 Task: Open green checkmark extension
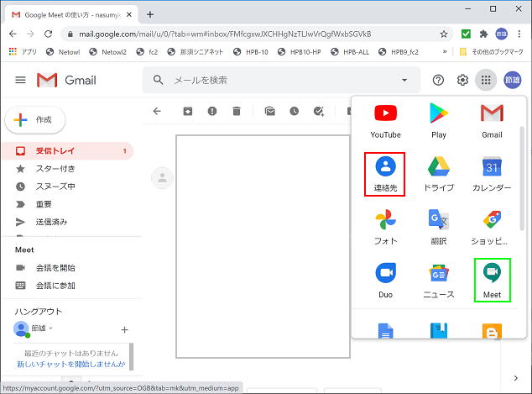pos(466,34)
